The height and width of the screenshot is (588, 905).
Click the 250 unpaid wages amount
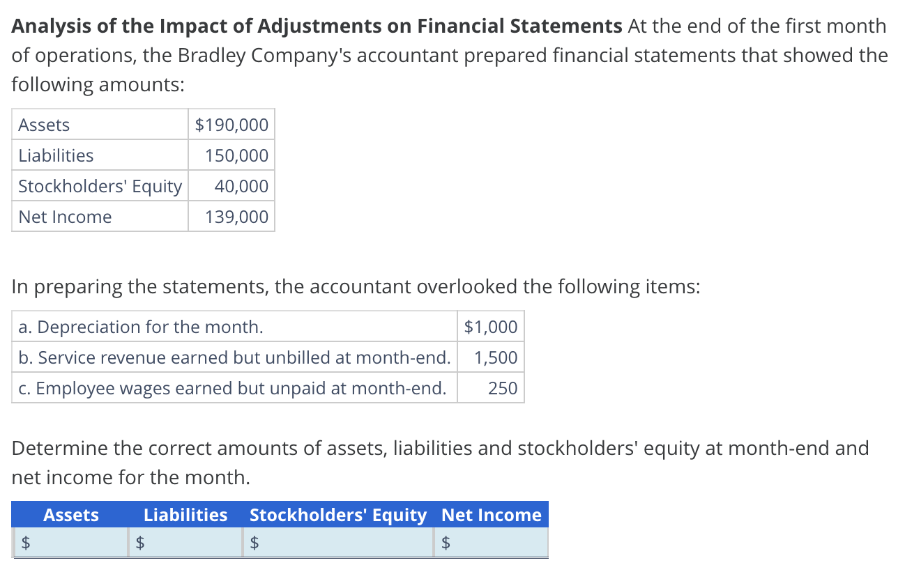[x=503, y=388]
